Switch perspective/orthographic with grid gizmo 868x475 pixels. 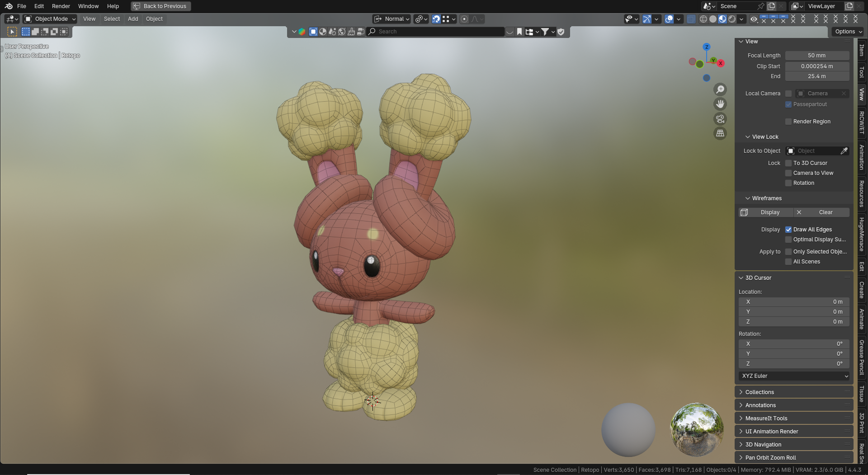click(720, 133)
